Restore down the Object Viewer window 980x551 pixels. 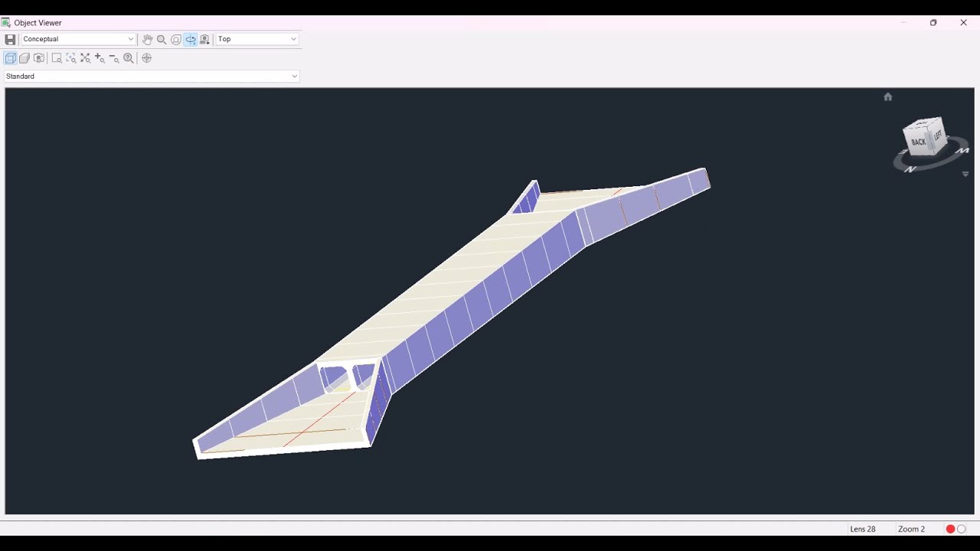[x=933, y=23]
